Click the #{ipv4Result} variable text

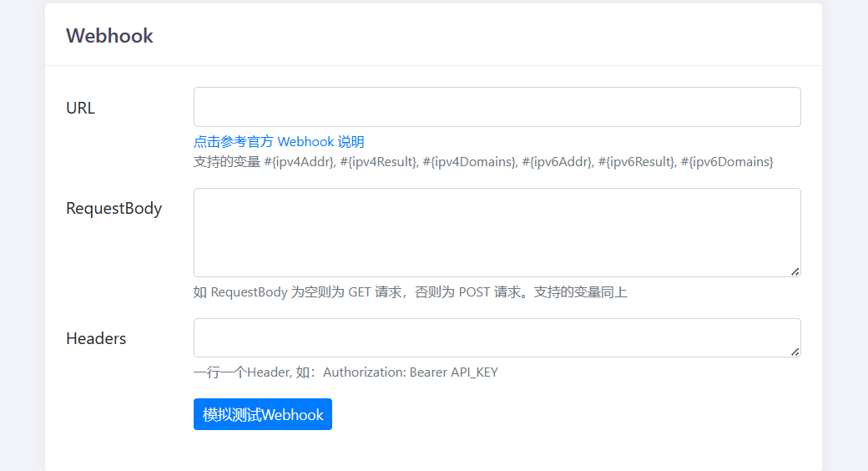[379, 162]
